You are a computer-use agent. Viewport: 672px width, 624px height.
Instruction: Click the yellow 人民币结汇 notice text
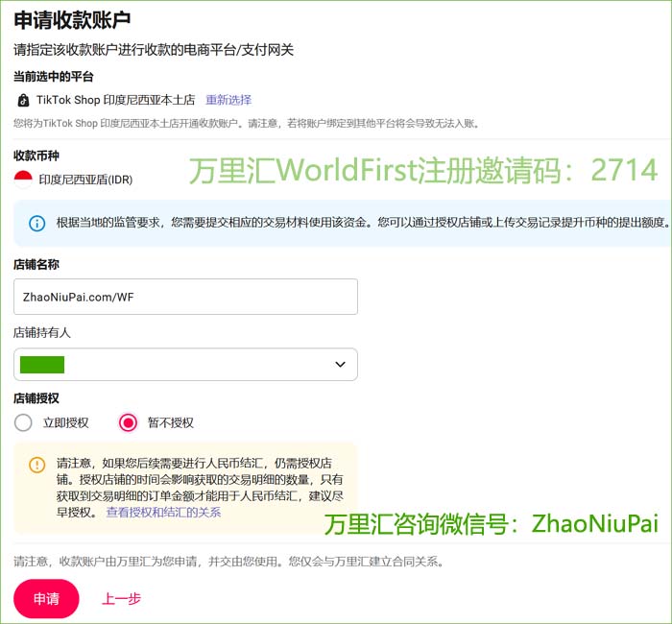pyautogui.click(x=200, y=488)
